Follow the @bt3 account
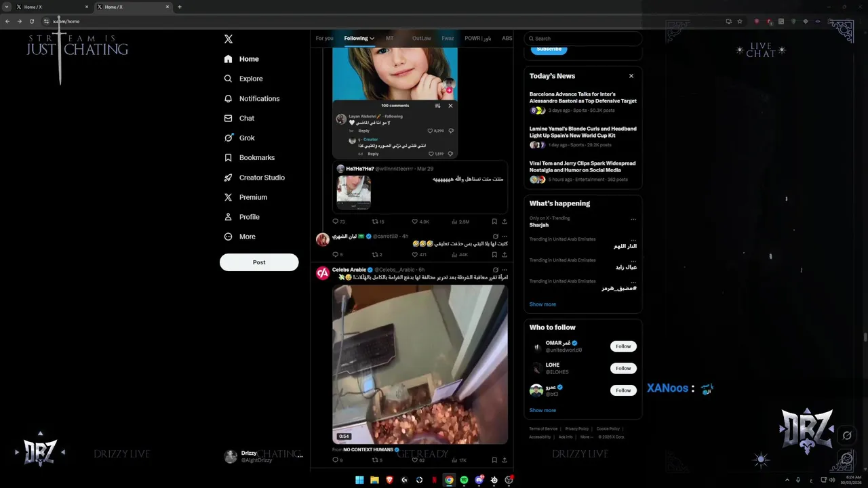This screenshot has width=868, height=488. coord(623,390)
